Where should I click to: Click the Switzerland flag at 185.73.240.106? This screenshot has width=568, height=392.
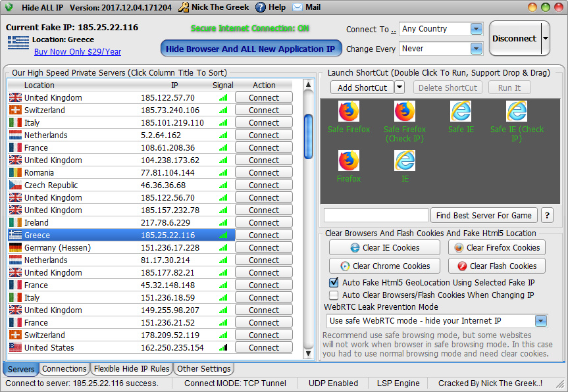point(15,110)
